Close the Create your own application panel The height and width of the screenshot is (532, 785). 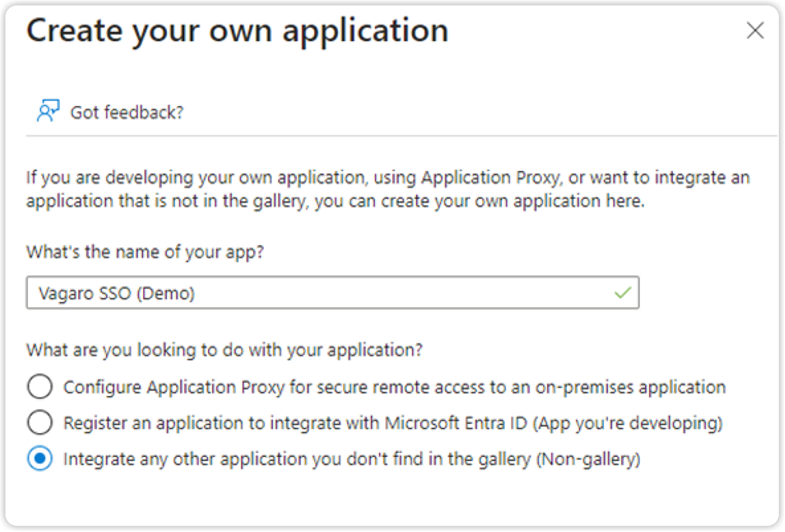point(755,30)
